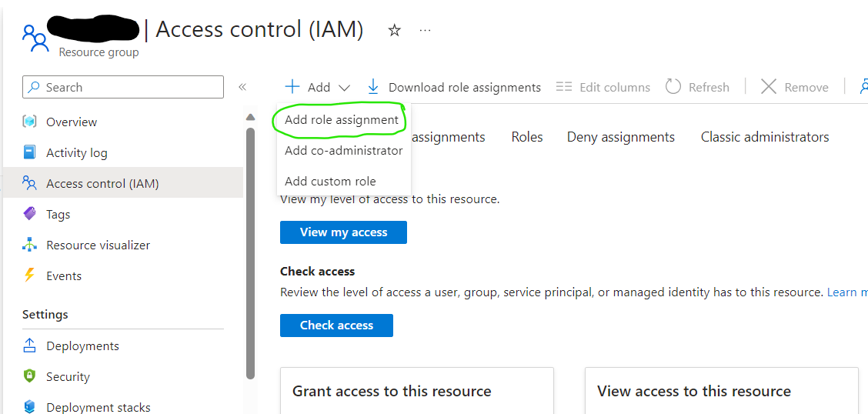Click the Remove X icon
The width and height of the screenshot is (868, 414).
[769, 86]
